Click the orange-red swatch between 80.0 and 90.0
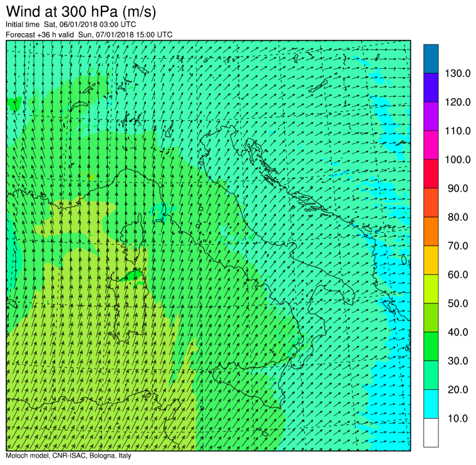 coord(431,203)
